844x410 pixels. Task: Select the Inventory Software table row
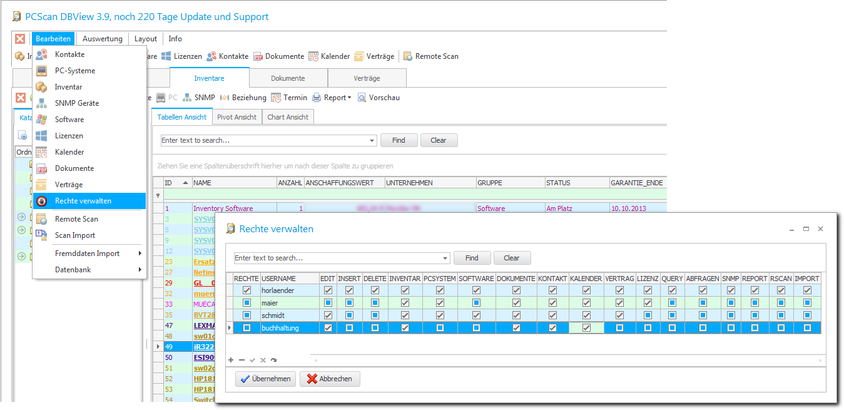tap(409, 208)
